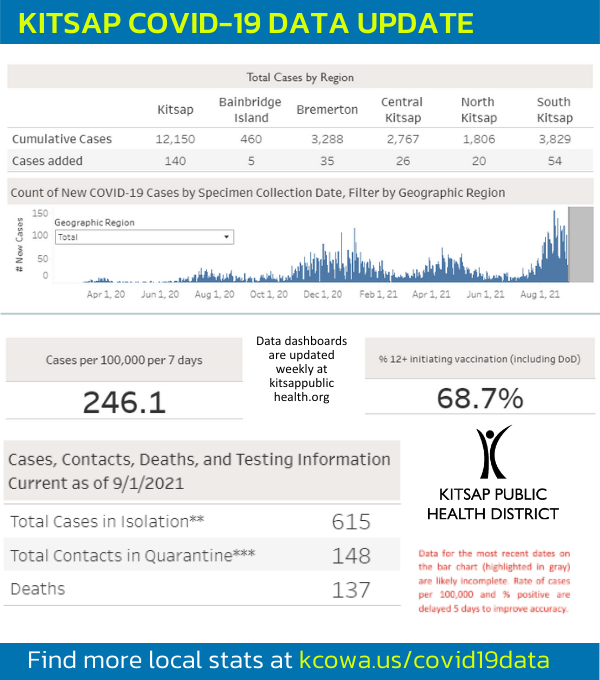Click the 246.1 cases per 100,000 value
This screenshot has height=680, width=600.
pos(124,401)
